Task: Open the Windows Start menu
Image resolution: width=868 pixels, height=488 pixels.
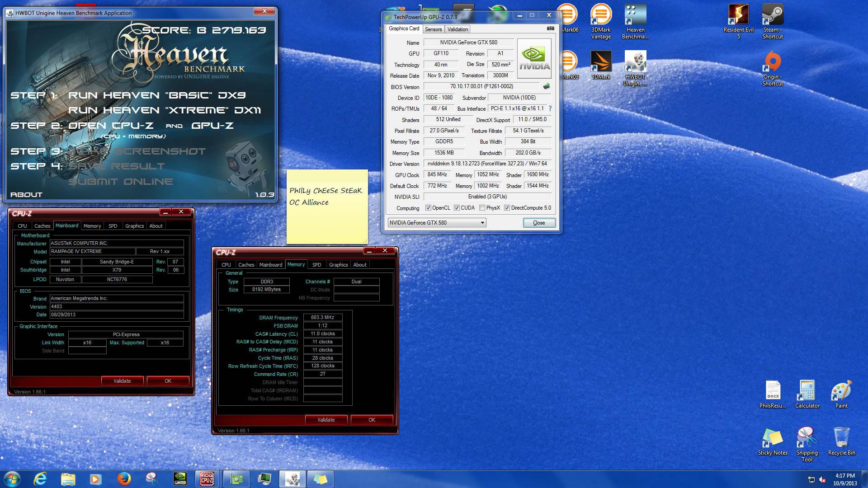Action: (12, 479)
